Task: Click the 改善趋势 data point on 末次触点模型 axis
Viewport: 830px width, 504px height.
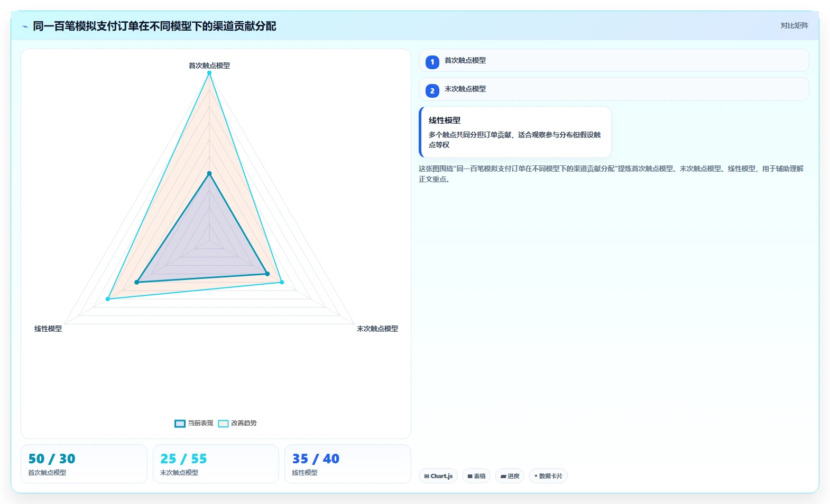Action: [x=282, y=282]
